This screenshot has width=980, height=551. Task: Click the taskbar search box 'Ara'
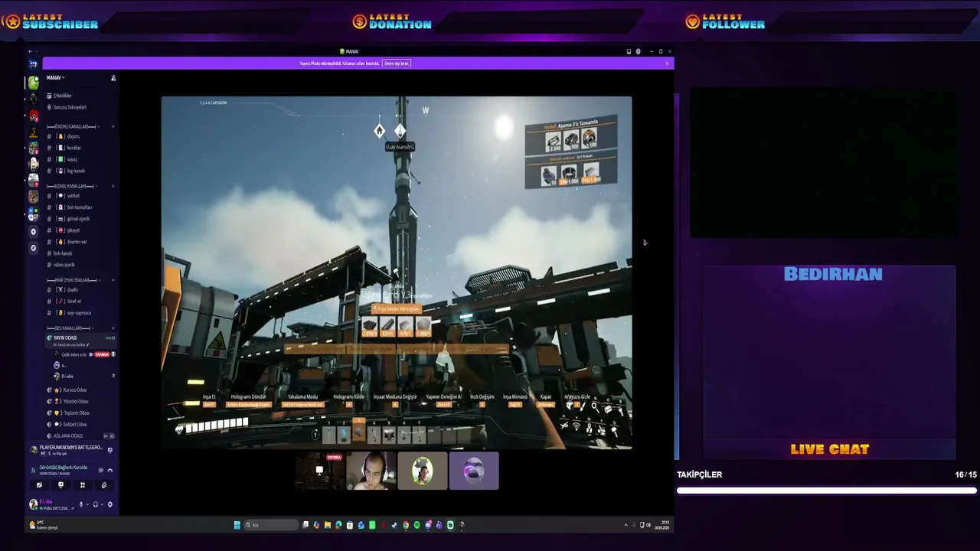[271, 525]
